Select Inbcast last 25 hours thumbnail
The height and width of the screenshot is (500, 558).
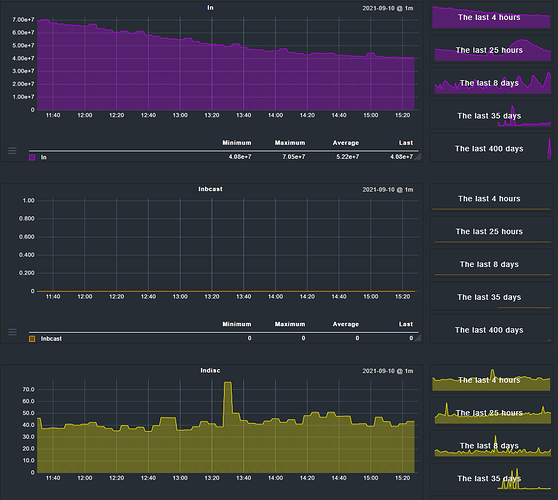tap(491, 231)
